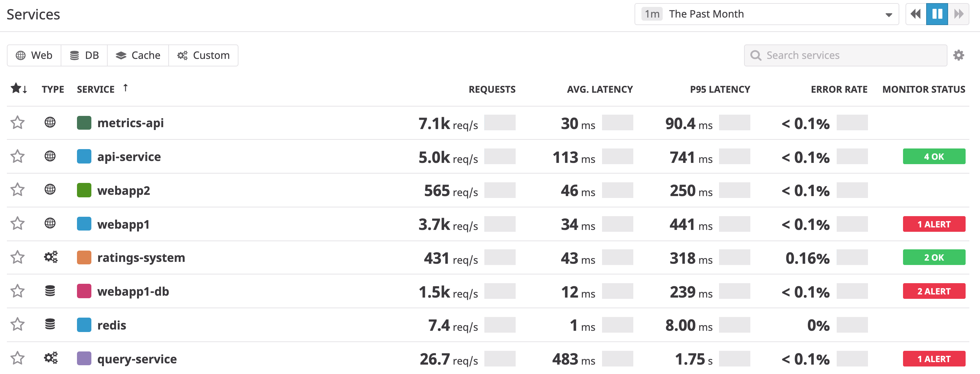980x374 pixels.
Task: Click inside the Search services field
Action: coord(818,55)
